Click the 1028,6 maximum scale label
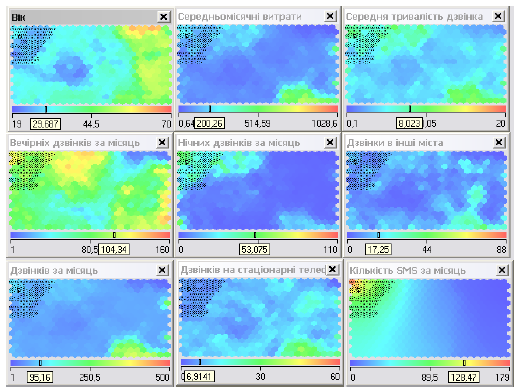Viewport: 519px width, 388px height. point(324,123)
